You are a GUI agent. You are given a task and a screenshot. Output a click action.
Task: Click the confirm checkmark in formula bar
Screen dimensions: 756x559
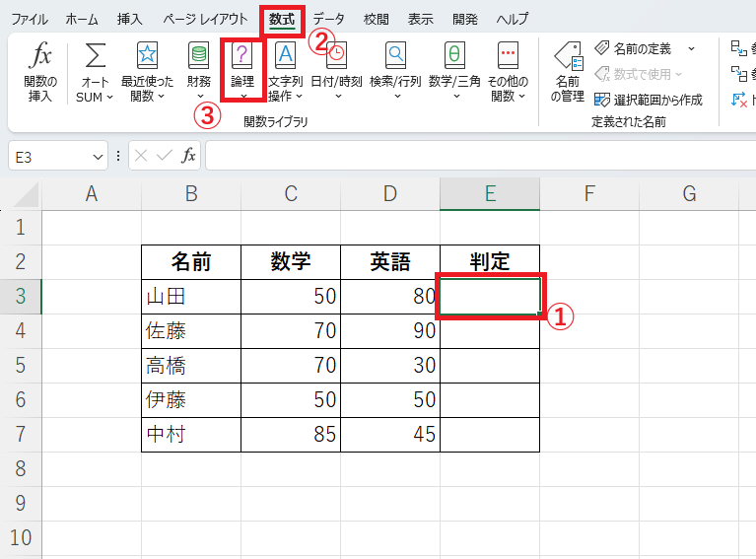click(165, 156)
